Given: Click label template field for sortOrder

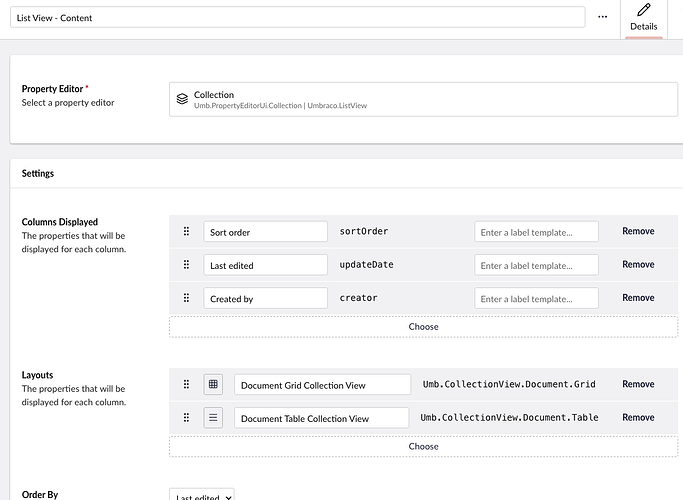Looking at the screenshot, I should 536,232.
